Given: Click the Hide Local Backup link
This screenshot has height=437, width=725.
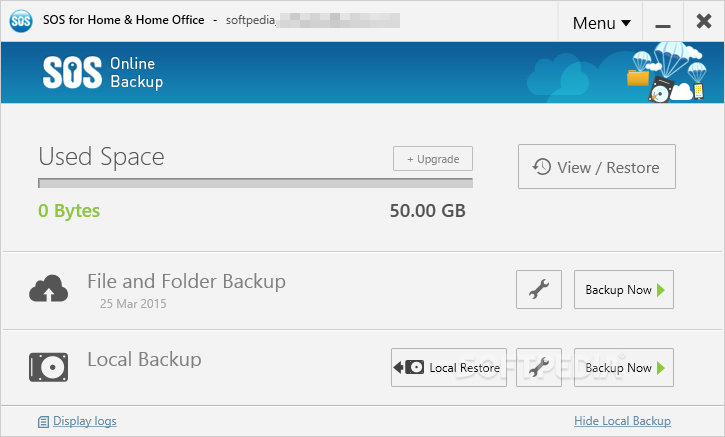Looking at the screenshot, I should pos(622,421).
